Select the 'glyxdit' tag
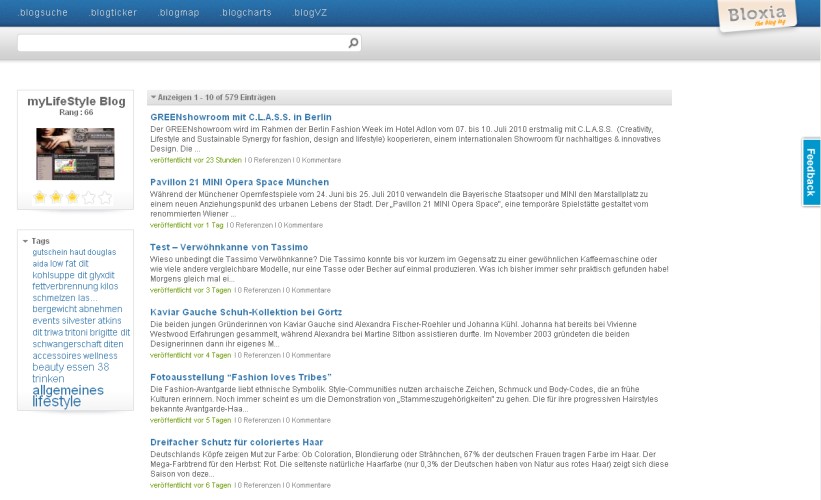Viewport: 821px width, 500px height. pos(102,275)
